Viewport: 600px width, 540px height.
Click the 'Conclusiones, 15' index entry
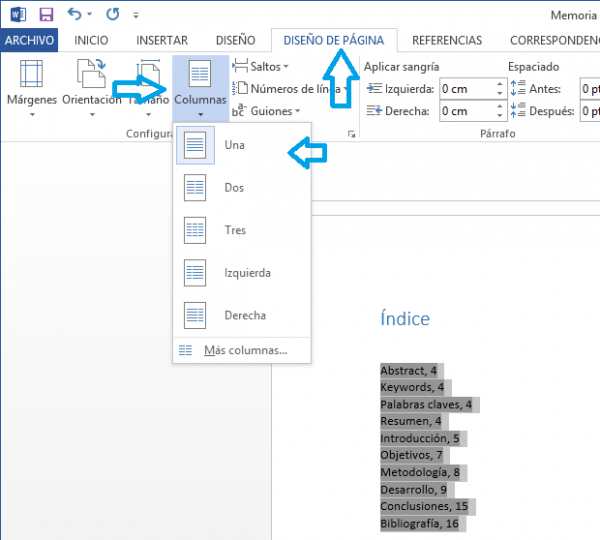pos(424,506)
